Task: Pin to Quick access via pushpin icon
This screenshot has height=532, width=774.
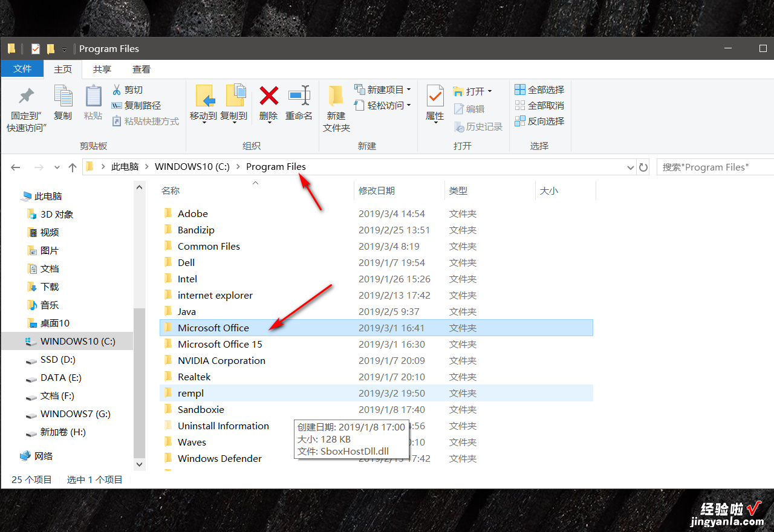Action: coord(26,96)
